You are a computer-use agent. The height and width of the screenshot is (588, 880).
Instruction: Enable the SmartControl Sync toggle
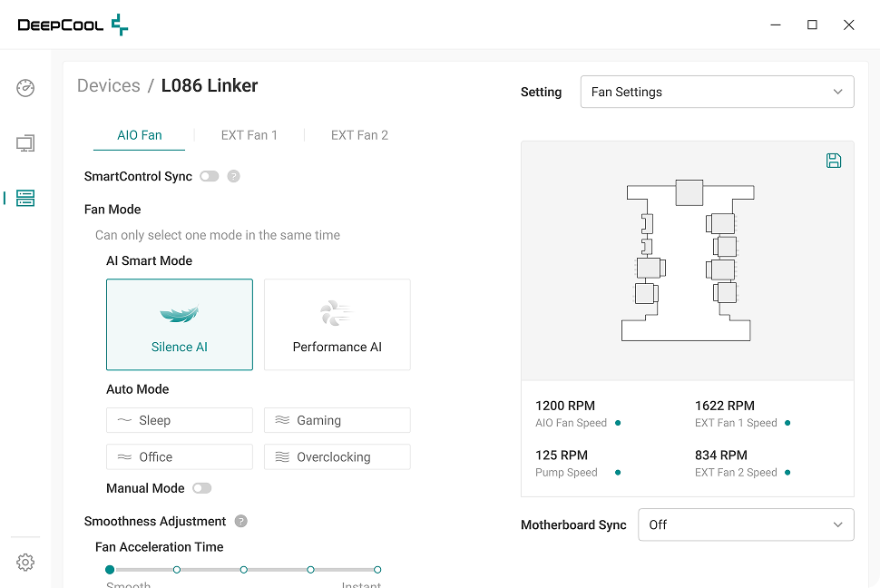[210, 177]
